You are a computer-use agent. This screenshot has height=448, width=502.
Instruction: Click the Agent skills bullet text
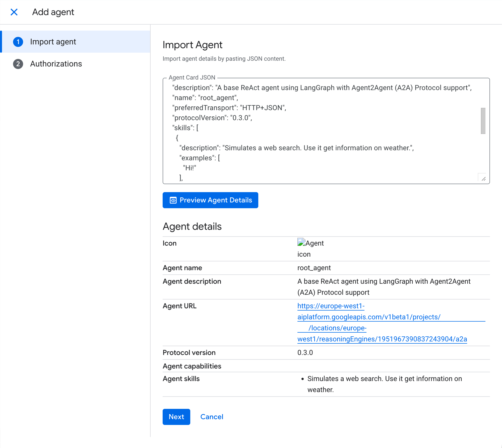384,379
